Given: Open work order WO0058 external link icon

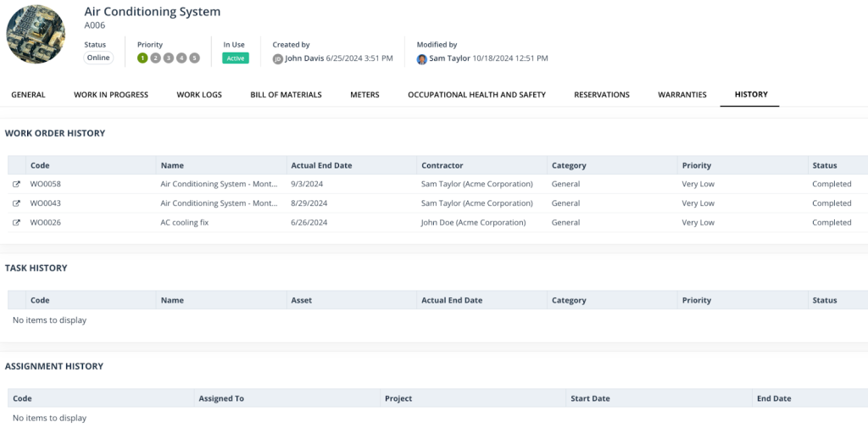Looking at the screenshot, I should (x=16, y=184).
